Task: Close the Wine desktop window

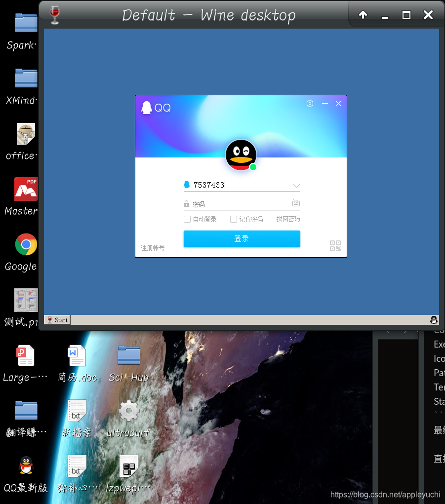Action: (428, 15)
